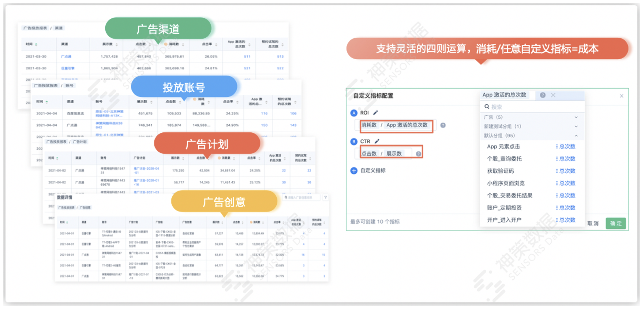Open the 广点通 channel link dated 2021-03-30

[66, 57]
